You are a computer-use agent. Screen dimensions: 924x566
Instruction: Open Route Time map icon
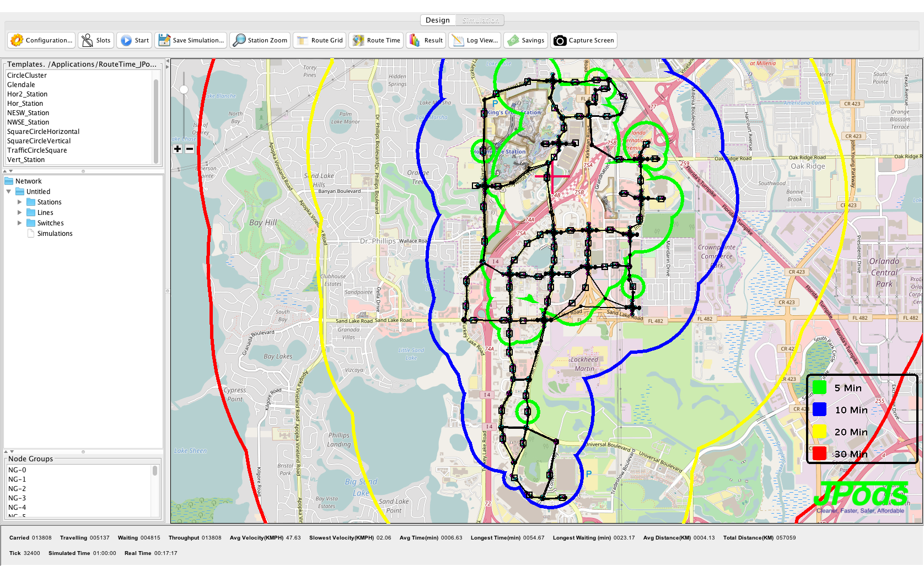point(358,40)
